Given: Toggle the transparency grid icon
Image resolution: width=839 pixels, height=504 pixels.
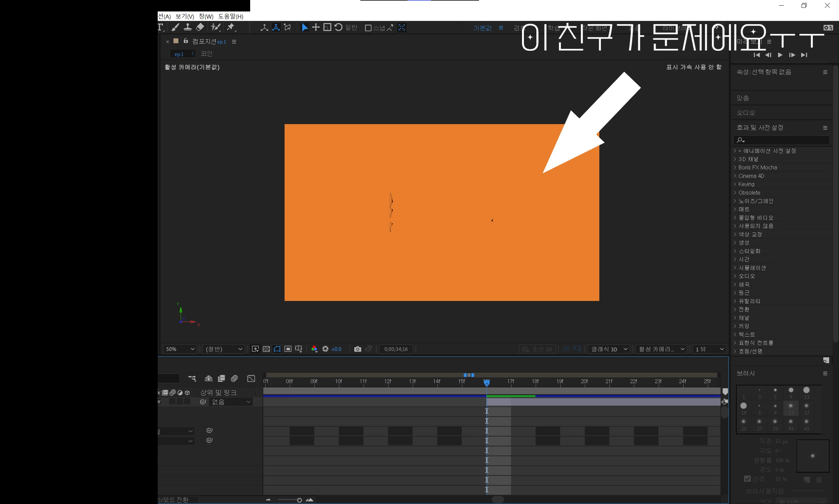Looking at the screenshot, I should coord(266,349).
